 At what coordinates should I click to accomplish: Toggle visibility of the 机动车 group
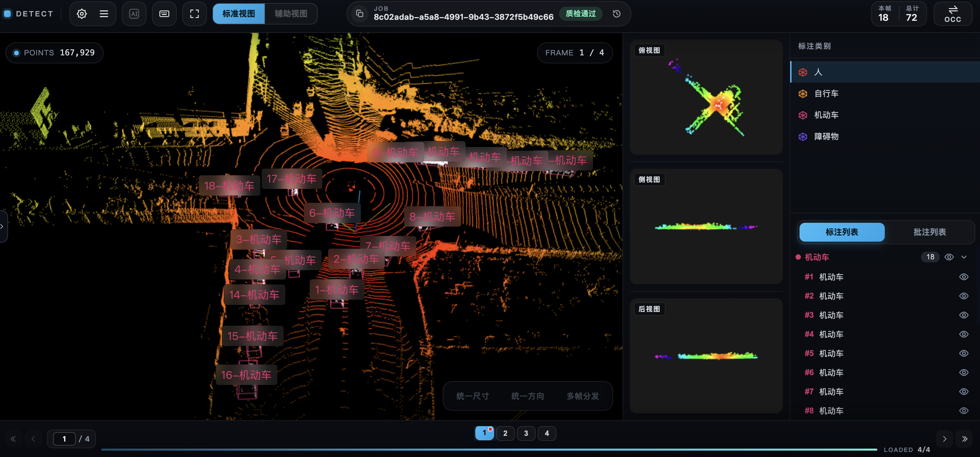coord(949,257)
